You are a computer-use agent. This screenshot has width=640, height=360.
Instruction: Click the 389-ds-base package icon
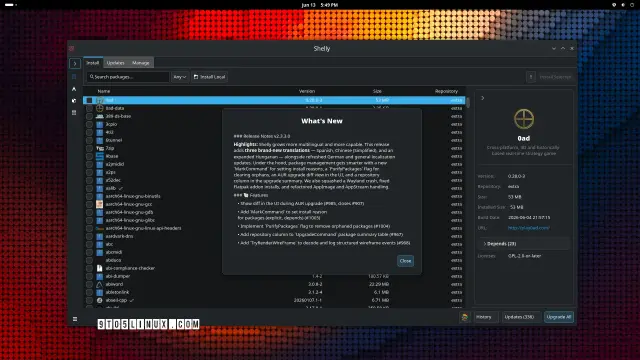point(100,116)
